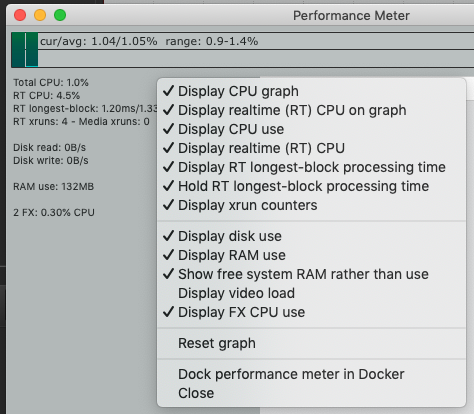Toggle Display xrun counters
Image resolution: width=474 pixels, height=414 pixels.
point(311,205)
